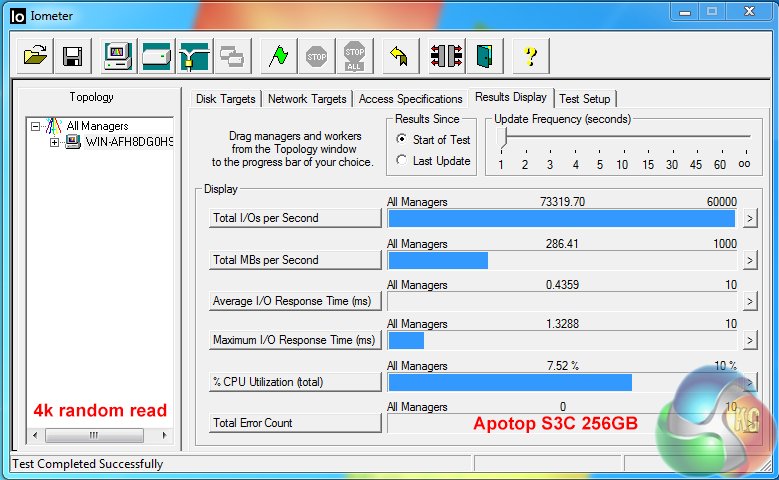Screen dimensions: 779x480
Task: Open Test Setup tab
Action: [x=585, y=99]
